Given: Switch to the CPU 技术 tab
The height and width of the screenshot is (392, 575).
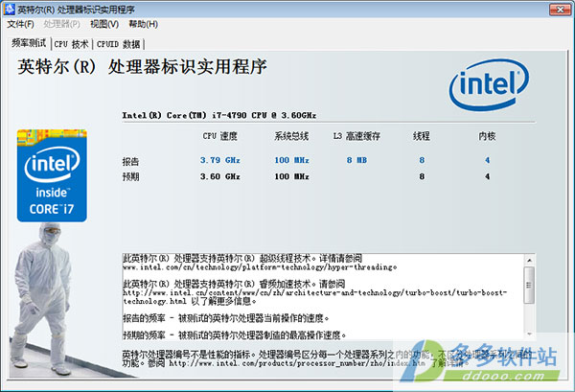Looking at the screenshot, I should click(71, 44).
